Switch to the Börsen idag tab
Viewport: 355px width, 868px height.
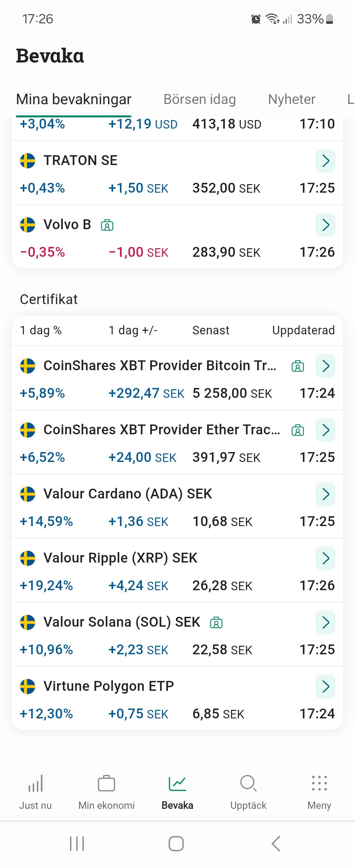coord(200,99)
